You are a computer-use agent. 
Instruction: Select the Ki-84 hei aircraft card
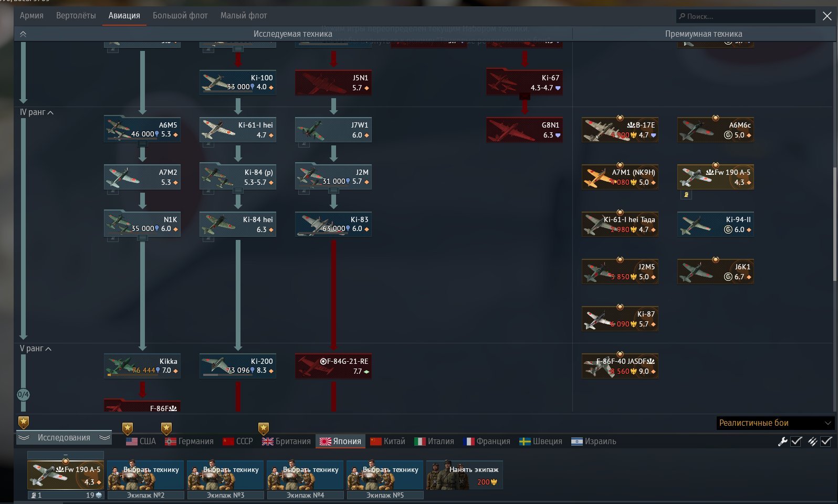pos(238,224)
